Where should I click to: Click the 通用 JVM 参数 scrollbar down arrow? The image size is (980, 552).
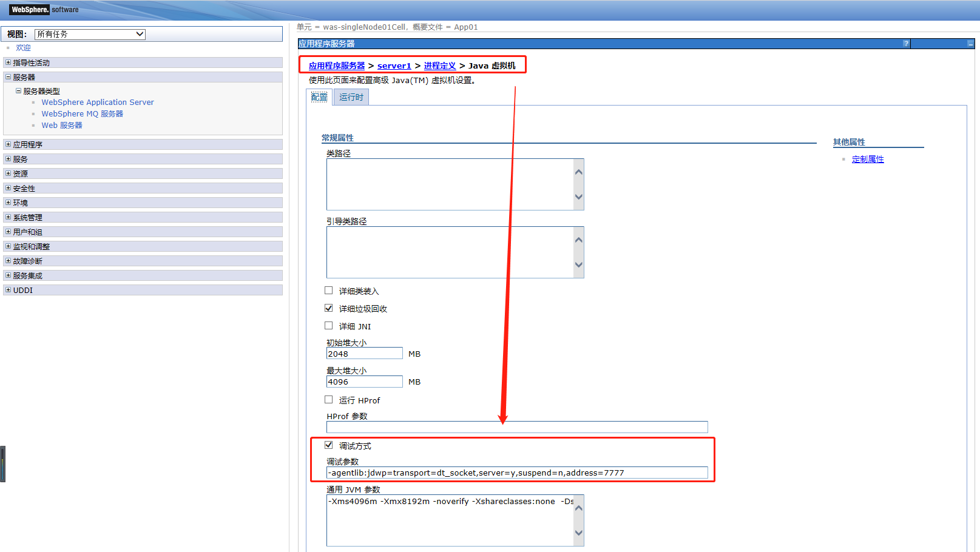pos(579,533)
